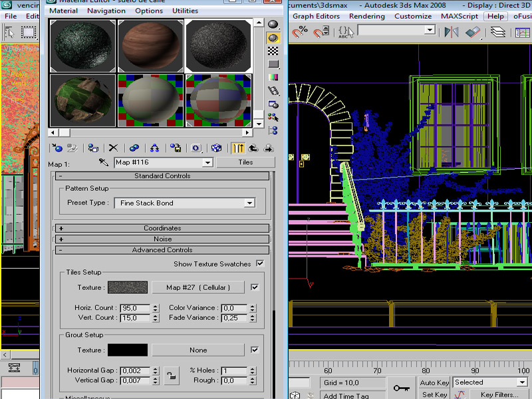Click Material Editor Options icon
Viewport: 532px width, 399px height.
[273, 104]
